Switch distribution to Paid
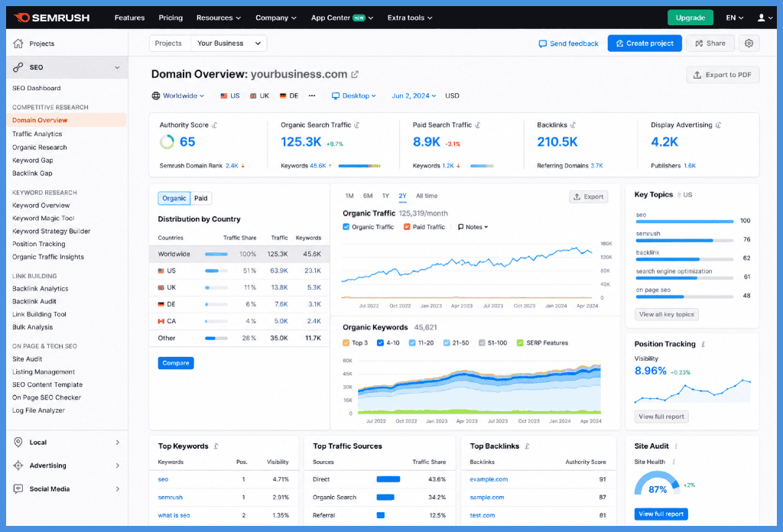 coord(201,198)
